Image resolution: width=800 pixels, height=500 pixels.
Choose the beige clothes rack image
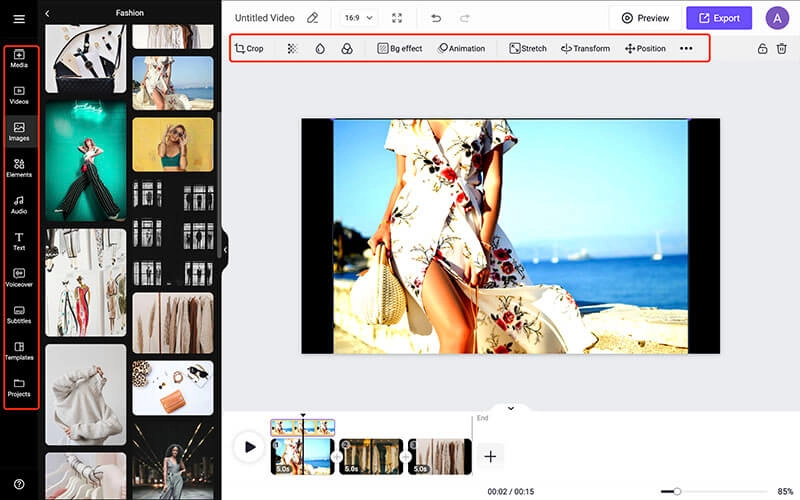[173, 322]
